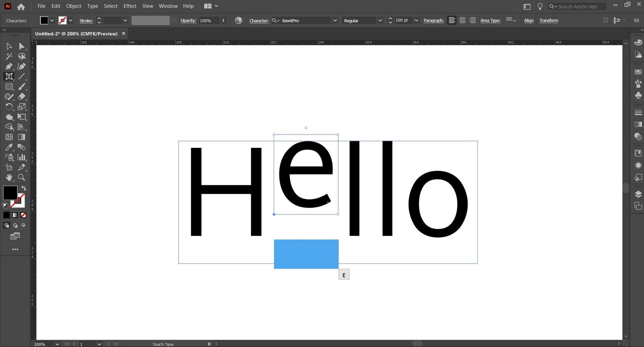
Task: Open the Transform panel link
Action: tap(549, 21)
